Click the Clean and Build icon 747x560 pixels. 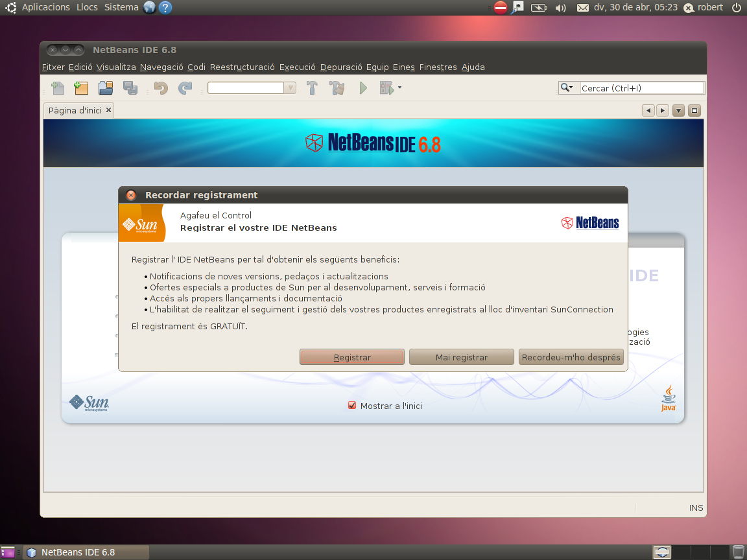337,88
